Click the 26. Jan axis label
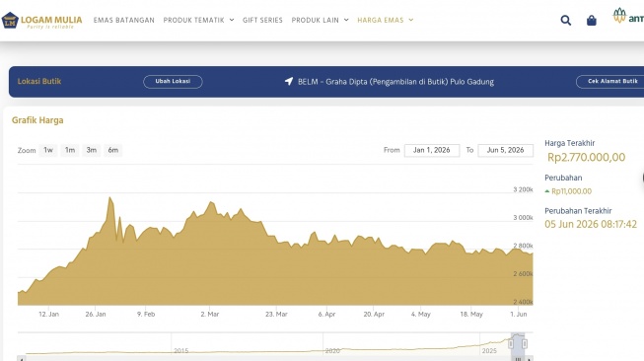 [x=96, y=315]
